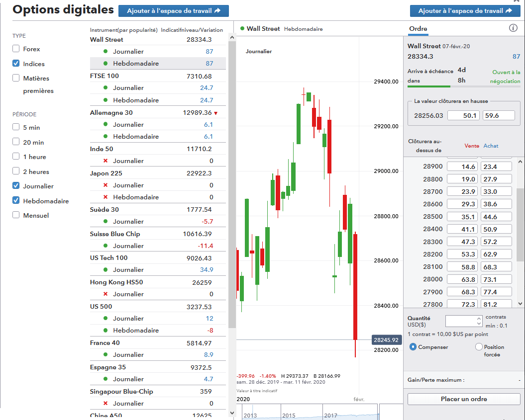525x420 pixels.
Task: Click strike price list scroll-up arrow
Action: (520, 162)
